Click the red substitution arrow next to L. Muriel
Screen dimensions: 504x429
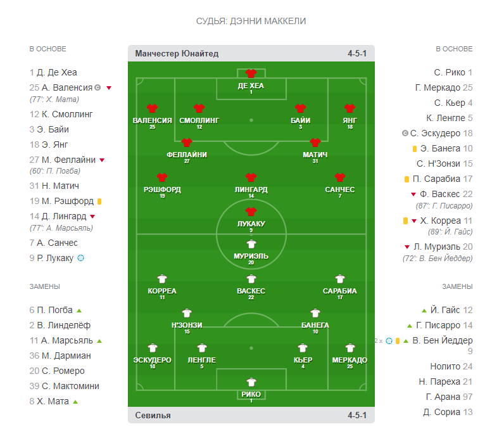pyautogui.click(x=407, y=247)
